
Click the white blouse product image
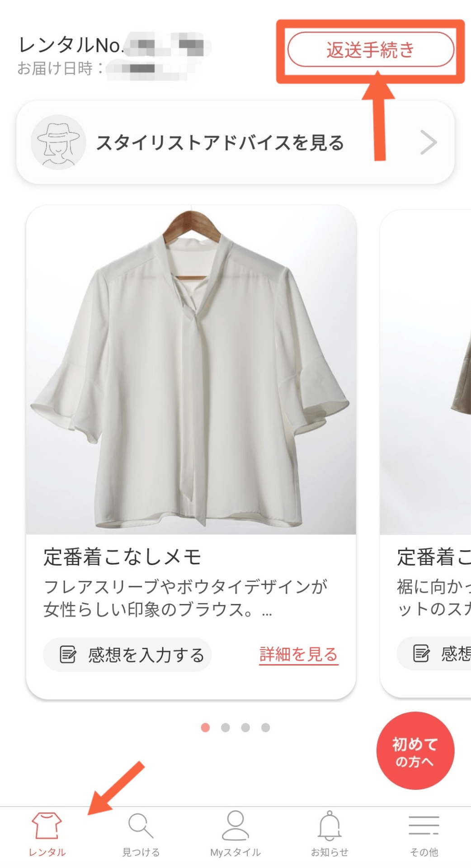[191, 370]
